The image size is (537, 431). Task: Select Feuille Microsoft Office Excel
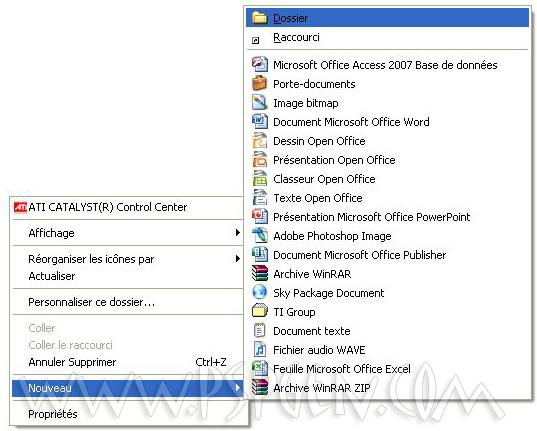pos(387,369)
